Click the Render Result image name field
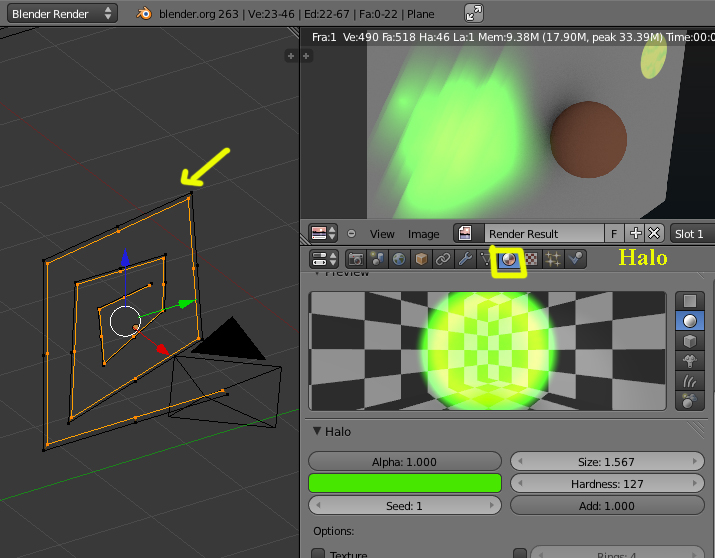This screenshot has width=715, height=558. (544, 234)
